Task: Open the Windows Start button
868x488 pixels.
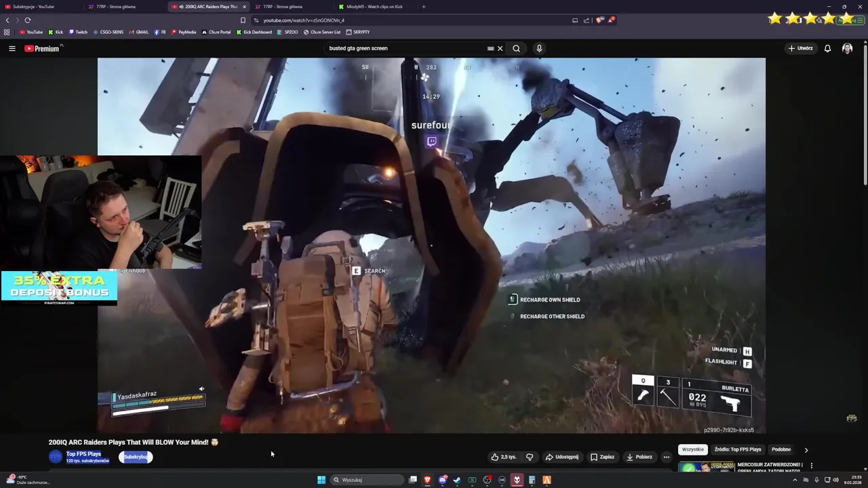Action: 321,480
